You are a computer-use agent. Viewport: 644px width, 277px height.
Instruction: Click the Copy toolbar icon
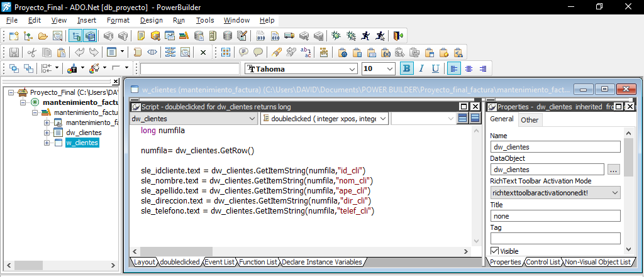pos(47,52)
